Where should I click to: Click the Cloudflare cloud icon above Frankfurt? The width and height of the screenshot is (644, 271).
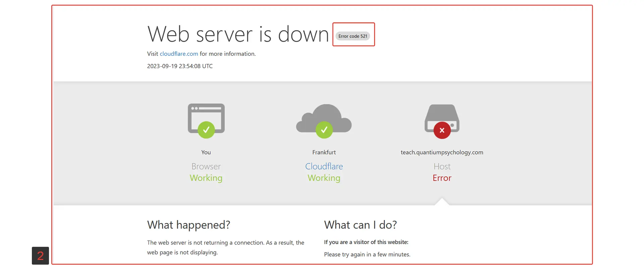pos(324,121)
